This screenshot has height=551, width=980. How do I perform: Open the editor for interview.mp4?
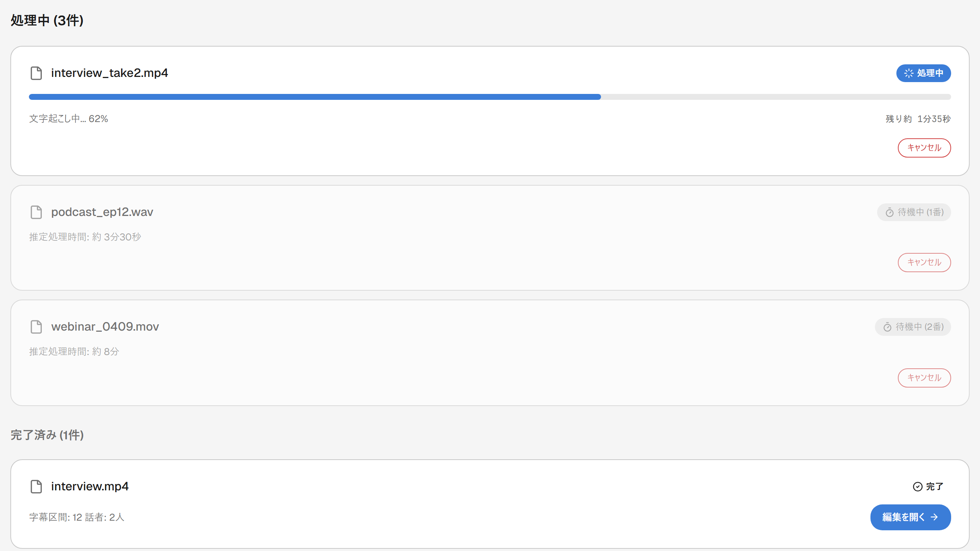[x=910, y=517]
